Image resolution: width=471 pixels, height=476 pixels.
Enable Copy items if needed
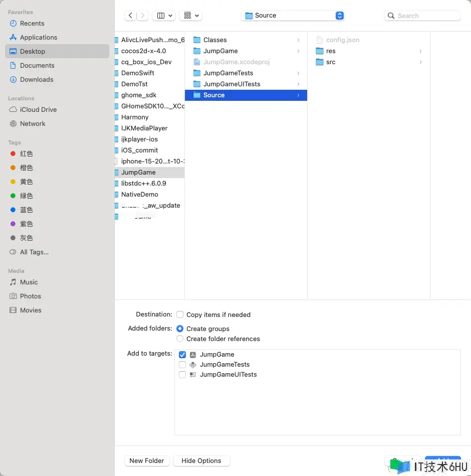180,314
